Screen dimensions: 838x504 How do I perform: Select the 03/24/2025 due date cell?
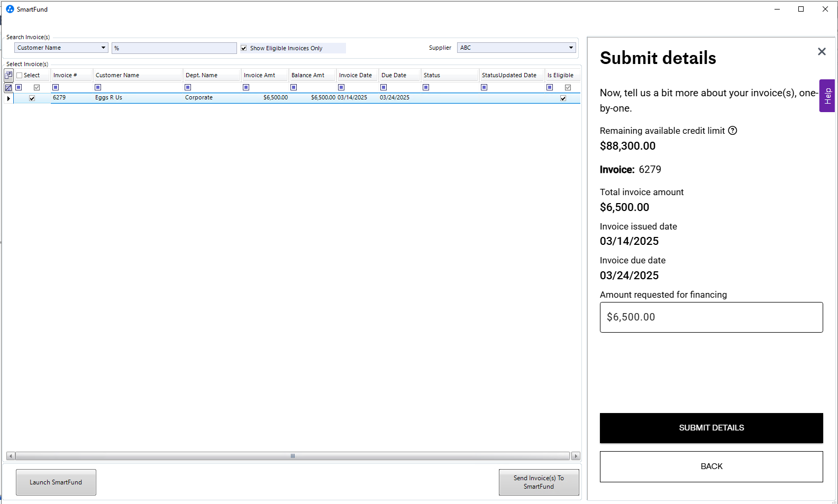coord(399,98)
